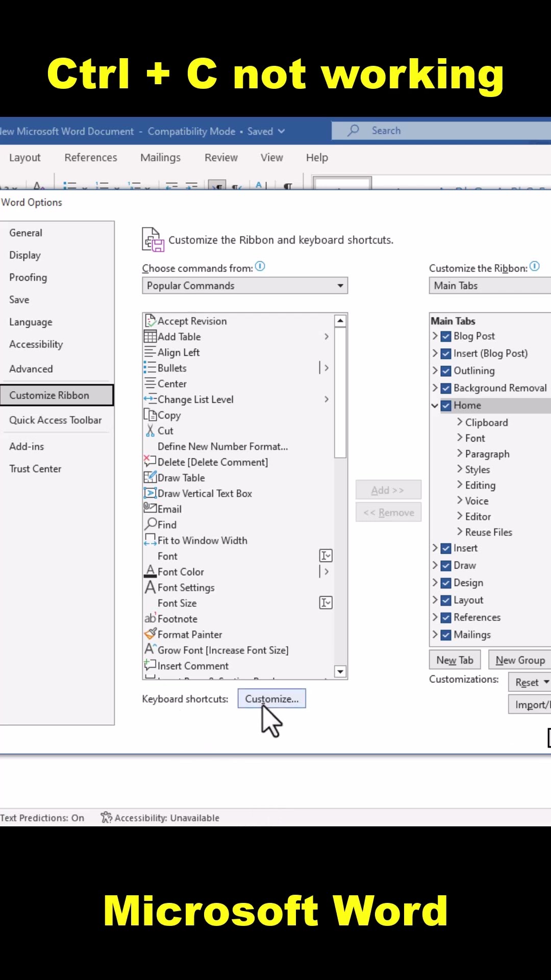Click the Center alignment icon
Image resolution: width=551 pixels, height=980 pixels.
pos(150,383)
